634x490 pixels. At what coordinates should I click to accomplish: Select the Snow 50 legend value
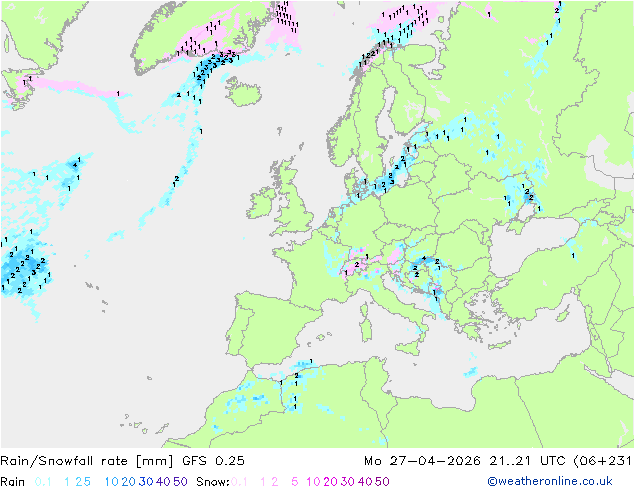[x=383, y=482]
